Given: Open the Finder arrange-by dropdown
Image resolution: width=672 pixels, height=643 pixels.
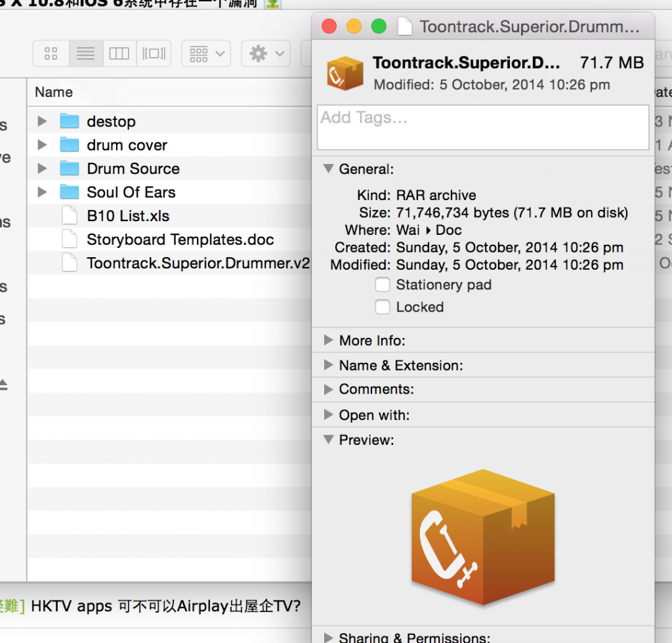Looking at the screenshot, I should click(x=206, y=54).
